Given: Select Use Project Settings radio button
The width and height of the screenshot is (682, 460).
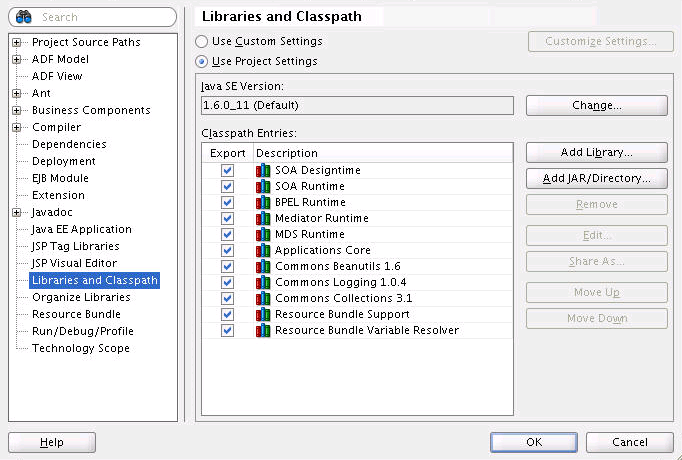Looking at the screenshot, I should (201, 62).
